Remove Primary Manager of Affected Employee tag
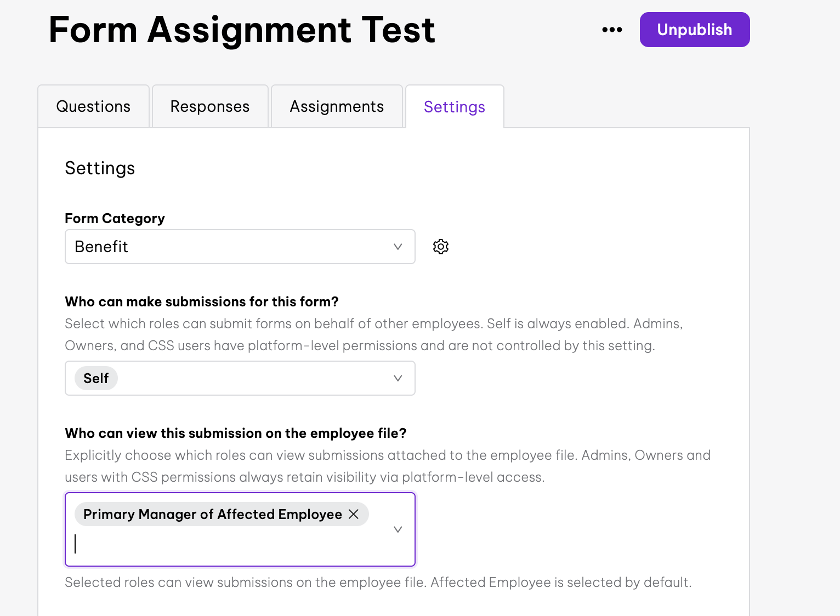 (x=354, y=514)
